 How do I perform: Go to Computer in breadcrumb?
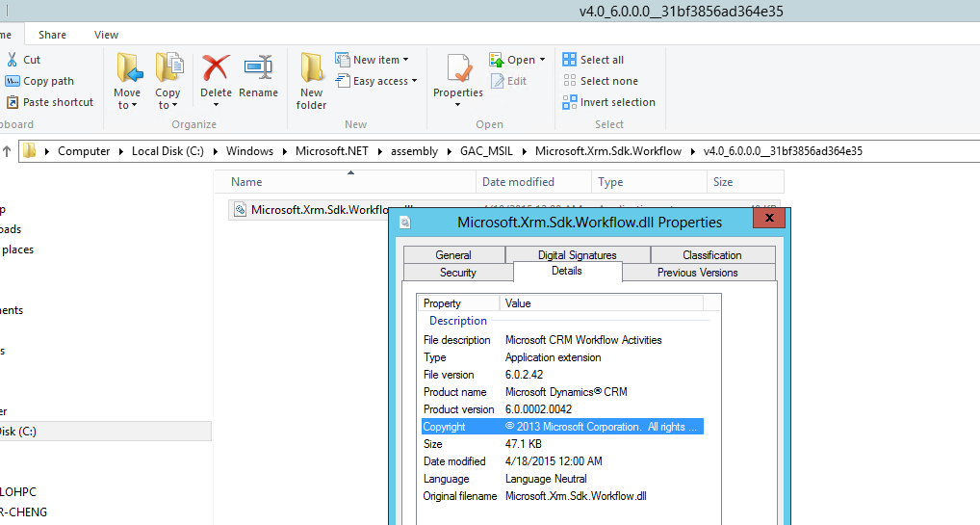pos(84,151)
